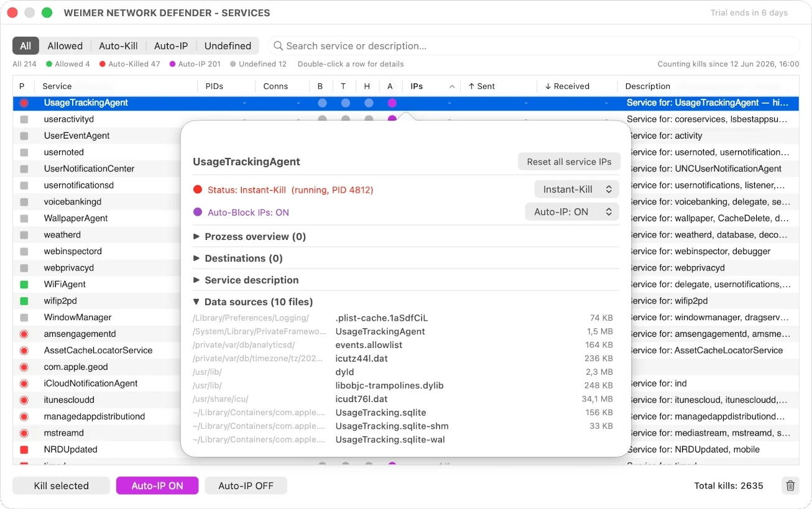Viewport: 812px width, 509px height.
Task: Click the red kill icon for com.apple.geod
Action: 24,367
